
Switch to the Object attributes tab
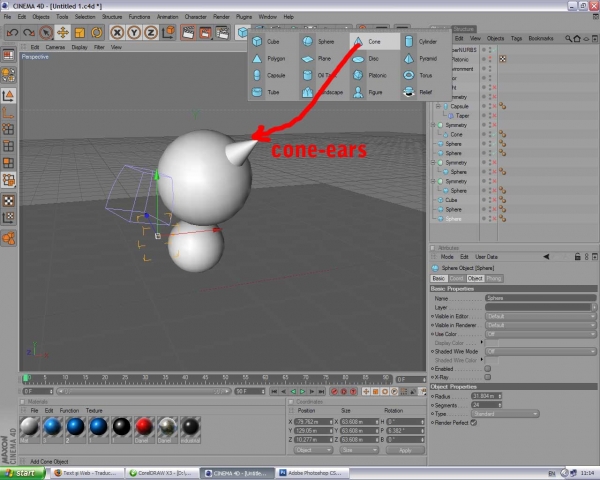[x=475, y=278]
